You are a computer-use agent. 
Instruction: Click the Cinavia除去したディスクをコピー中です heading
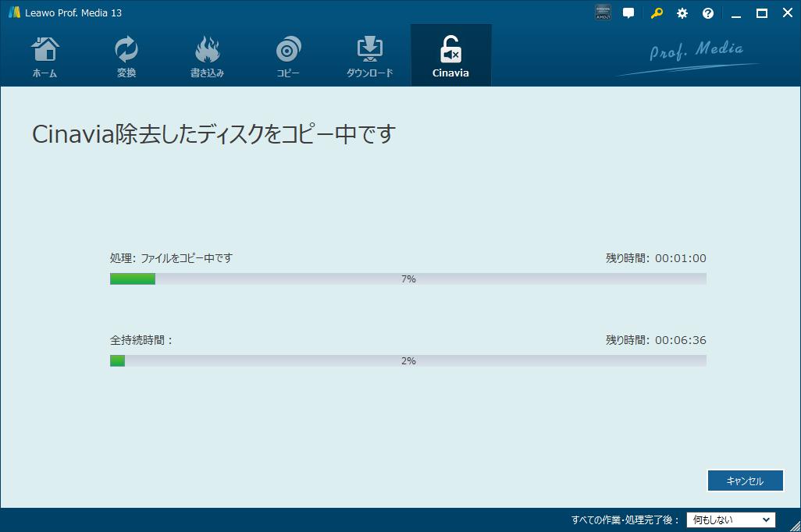(x=214, y=134)
